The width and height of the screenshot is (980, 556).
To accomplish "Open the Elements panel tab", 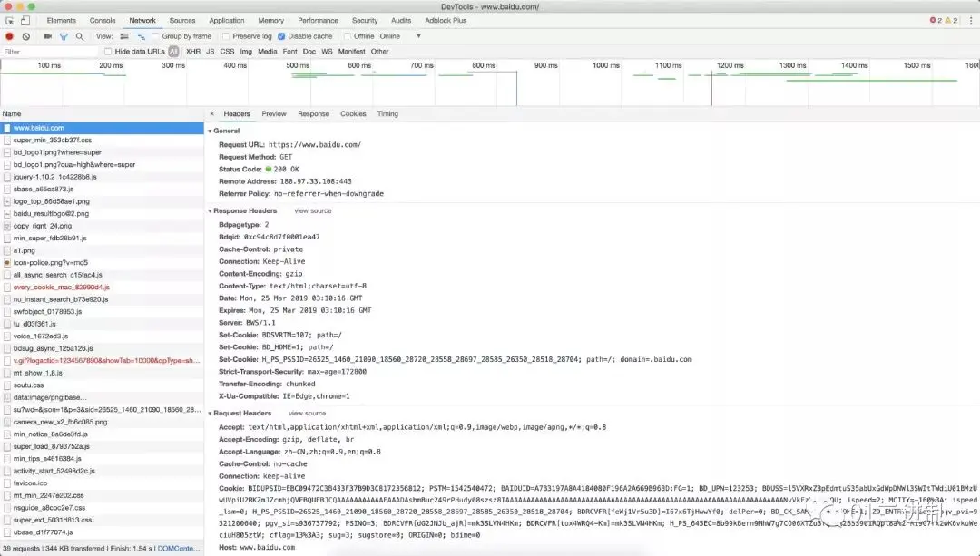I will pos(62,21).
